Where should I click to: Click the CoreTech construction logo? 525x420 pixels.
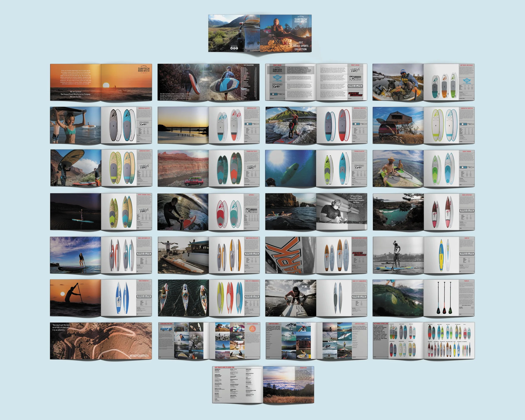tap(277, 94)
